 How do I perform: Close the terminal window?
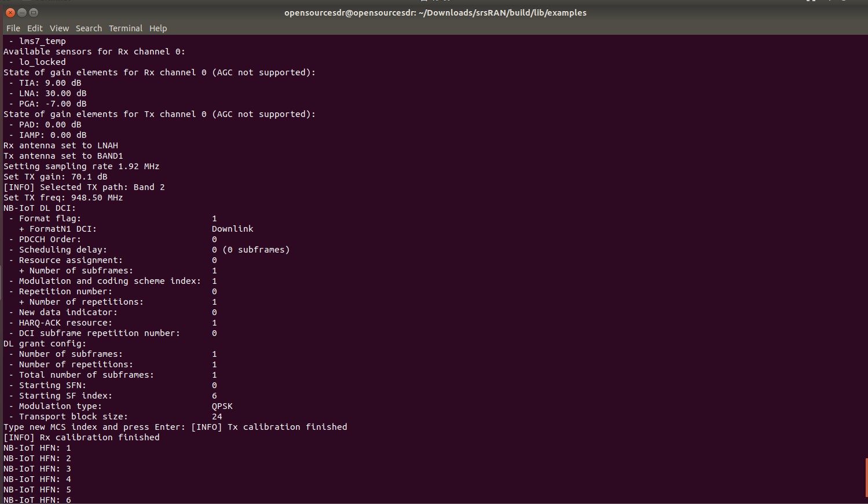coord(10,12)
